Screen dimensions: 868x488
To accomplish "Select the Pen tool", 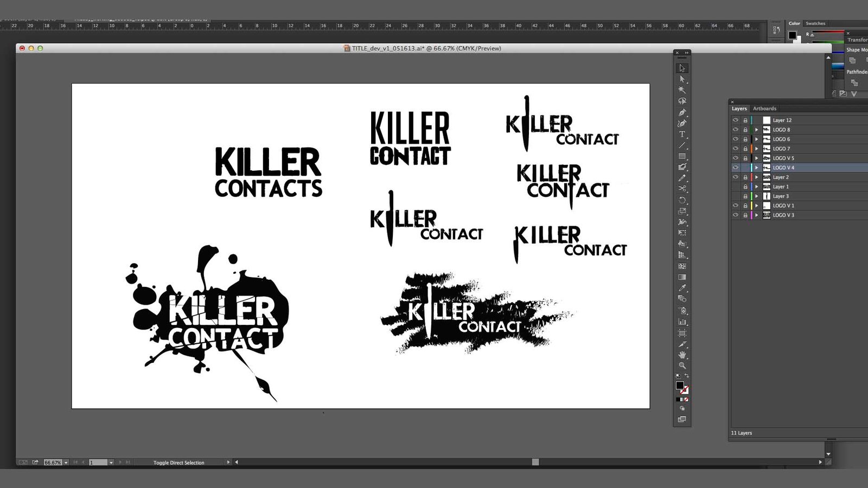I will (x=682, y=112).
